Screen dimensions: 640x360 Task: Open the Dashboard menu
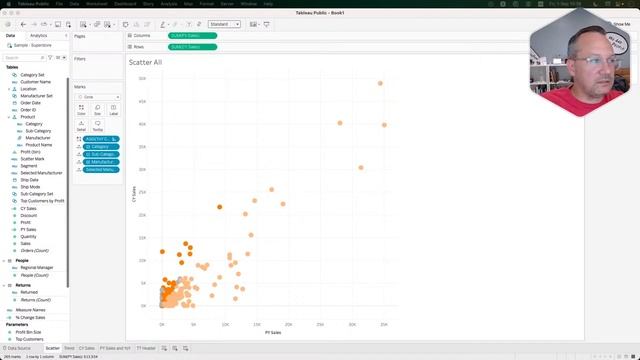click(x=125, y=4)
